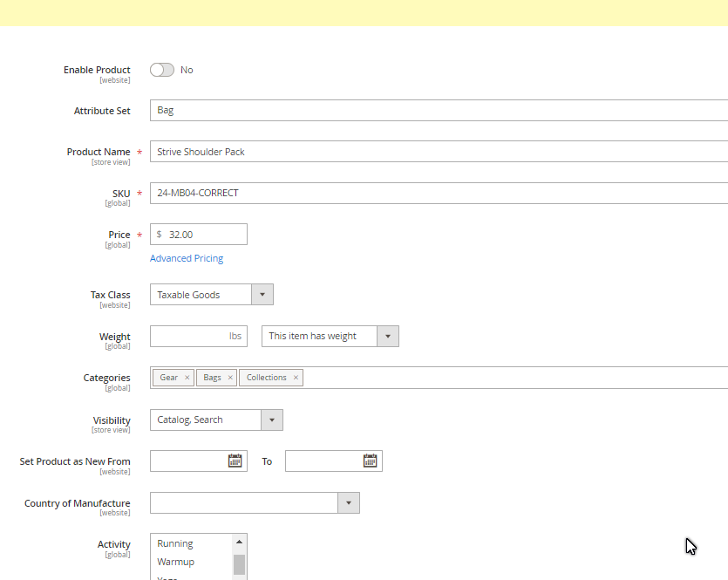Click the Activity list scroll up arrow
Viewport: 728px width, 580px height.
[x=239, y=542]
